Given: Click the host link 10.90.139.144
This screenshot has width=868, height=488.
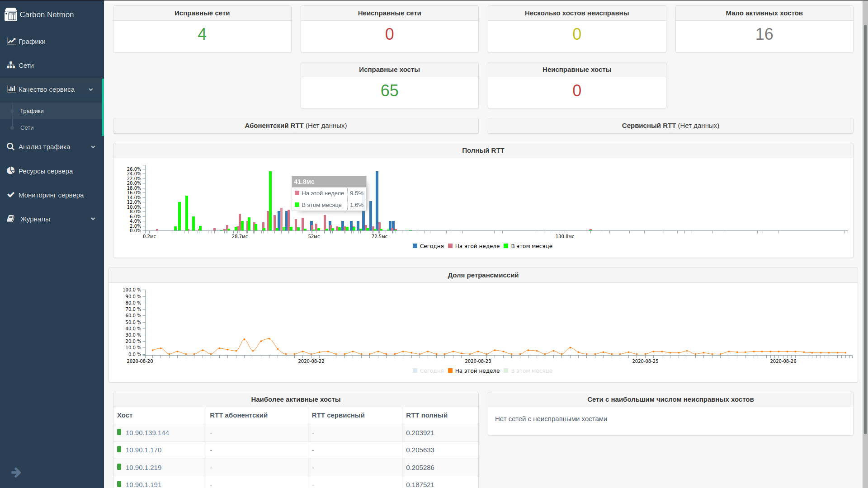Looking at the screenshot, I should tap(146, 432).
